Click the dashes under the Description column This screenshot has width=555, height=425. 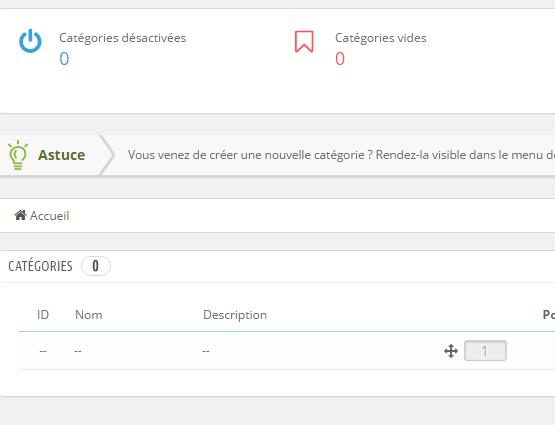[x=206, y=351]
